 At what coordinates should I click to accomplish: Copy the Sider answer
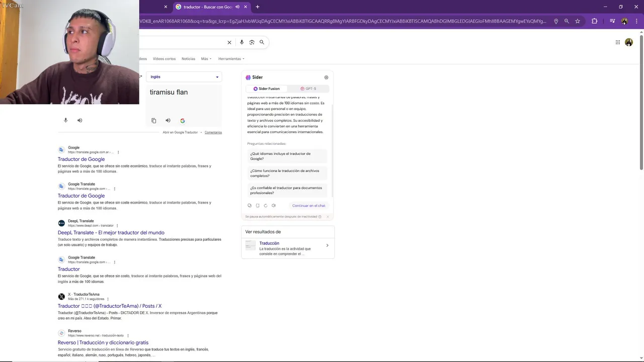click(250, 206)
